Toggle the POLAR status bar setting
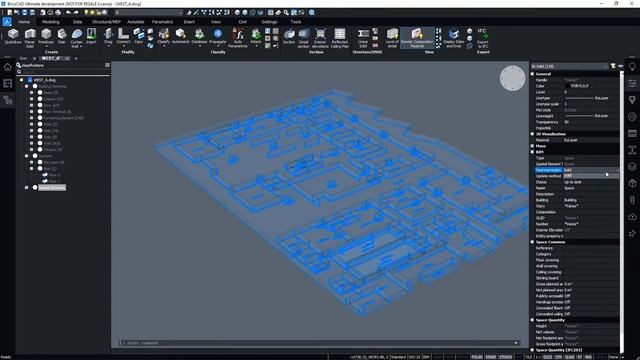The image size is (640, 360). click(476, 357)
